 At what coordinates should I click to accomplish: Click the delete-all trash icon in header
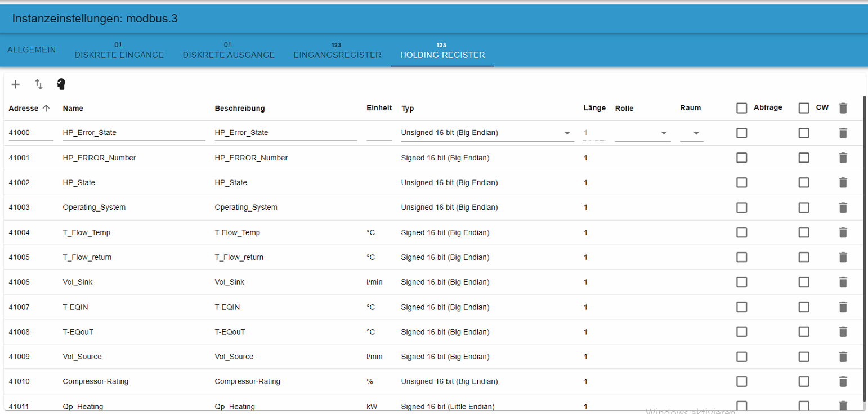[843, 108]
